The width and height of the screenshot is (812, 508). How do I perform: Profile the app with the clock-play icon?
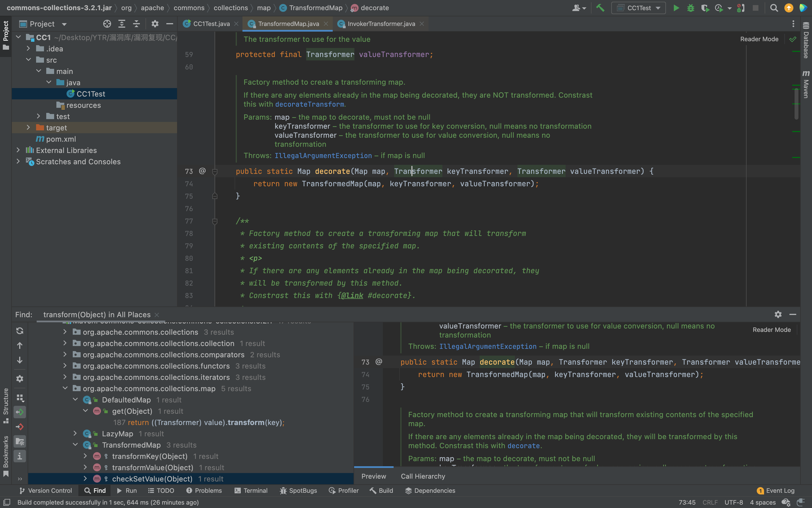(x=719, y=8)
